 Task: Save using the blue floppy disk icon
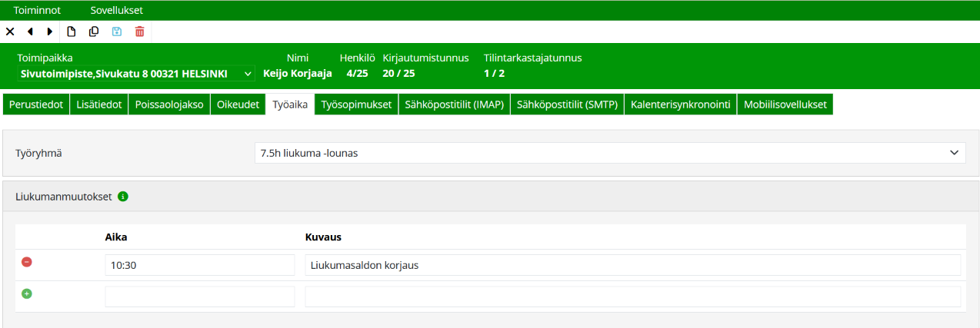117,31
